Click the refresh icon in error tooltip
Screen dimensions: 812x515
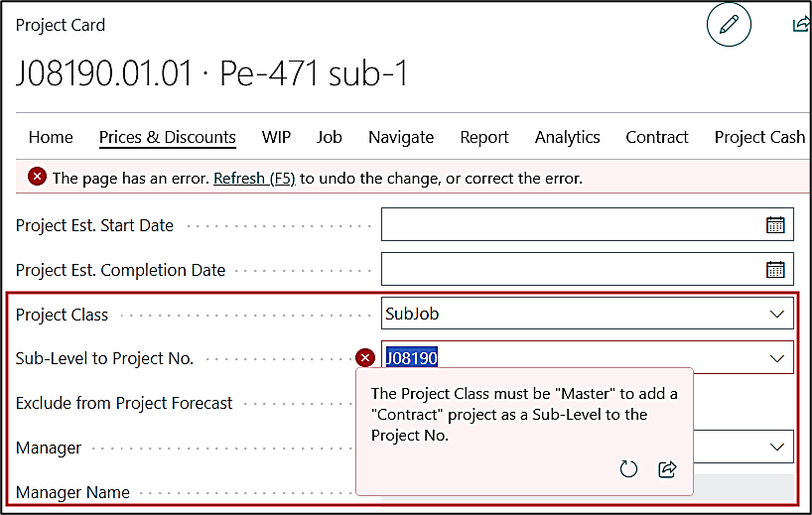(x=628, y=468)
